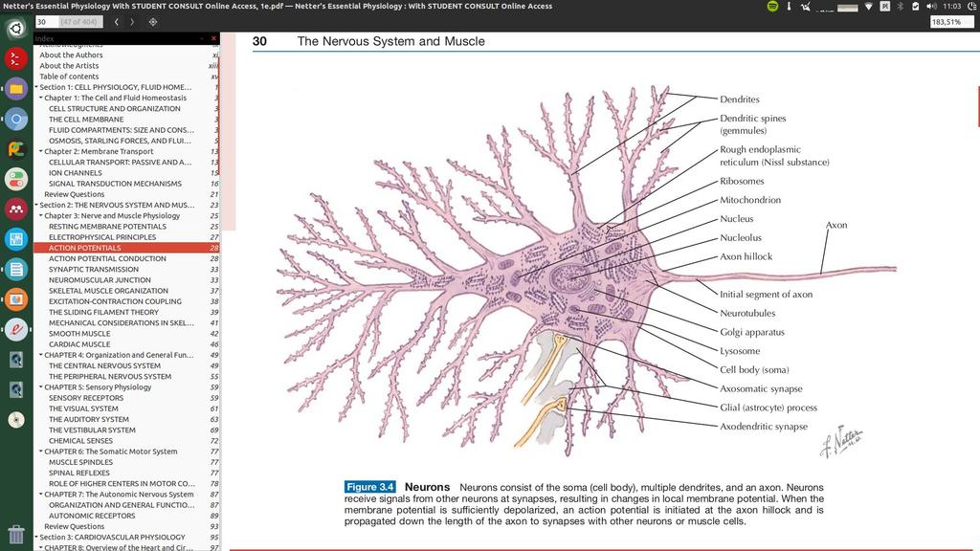980x551 pixels.
Task: Click the origami bird tray icon
Action: point(806,7)
